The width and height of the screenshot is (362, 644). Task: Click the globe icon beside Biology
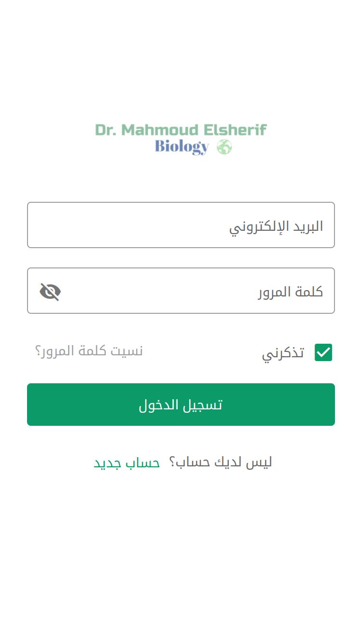tap(224, 147)
